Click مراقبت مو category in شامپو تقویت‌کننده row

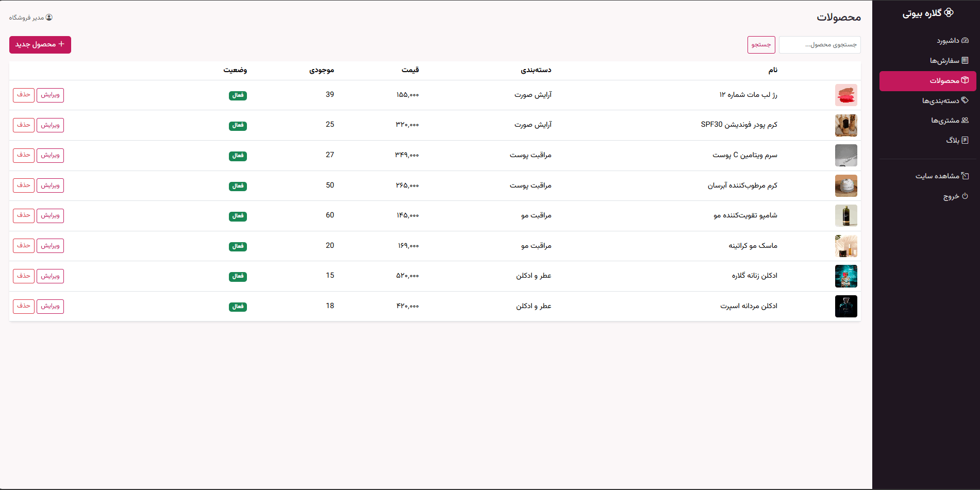[536, 215]
